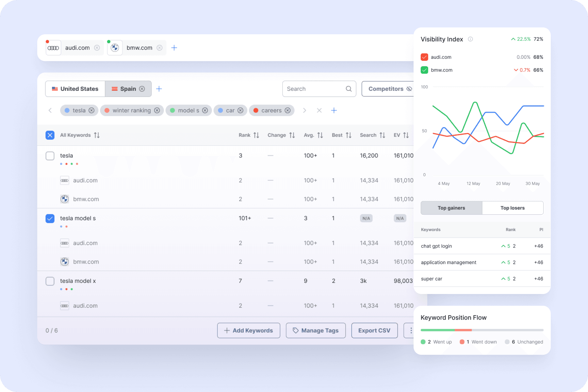This screenshot has width=588, height=392.
Task: Toggle audi.com series in Visibility Index
Action: [x=424, y=57]
